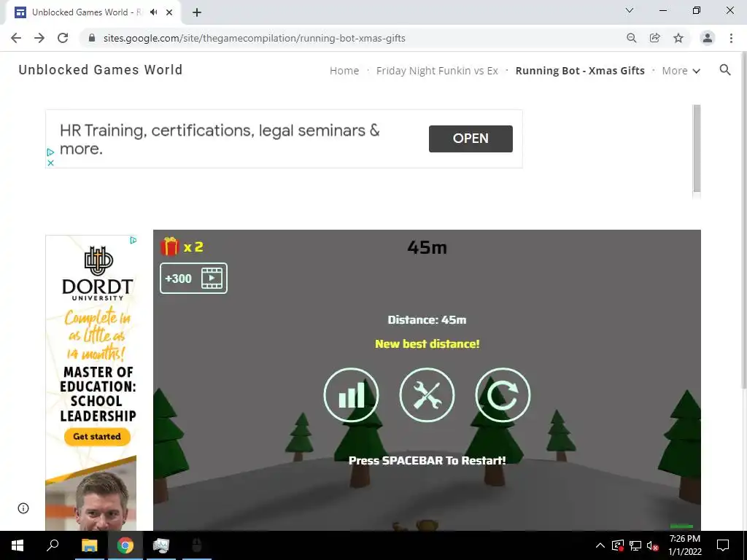Click the page vertical scrollbar
747x560 pixels.
[x=743, y=219]
